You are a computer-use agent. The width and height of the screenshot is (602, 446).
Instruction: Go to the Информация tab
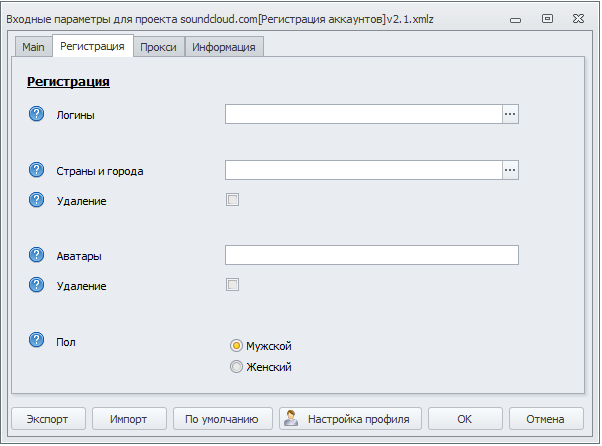224,47
